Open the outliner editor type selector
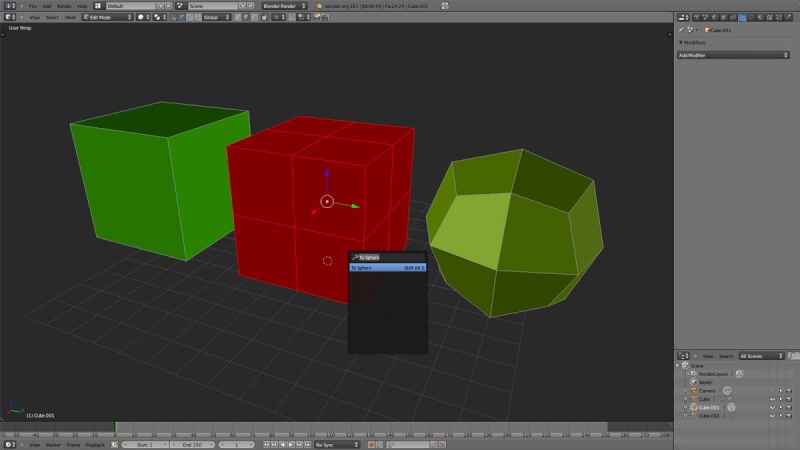Viewport: 800px width, 450px height. tap(683, 356)
